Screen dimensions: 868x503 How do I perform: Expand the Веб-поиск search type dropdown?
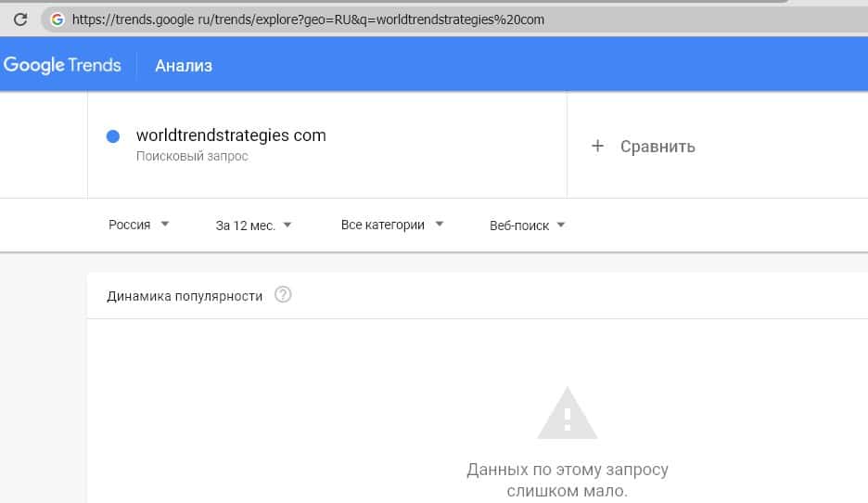click(x=527, y=225)
